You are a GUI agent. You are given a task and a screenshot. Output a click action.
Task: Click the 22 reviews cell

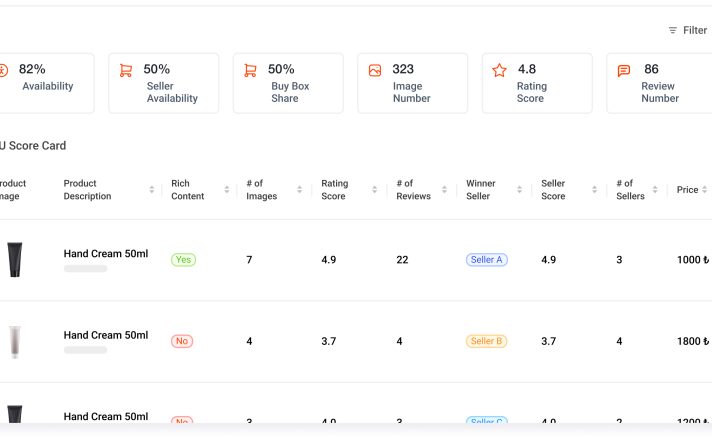402,260
